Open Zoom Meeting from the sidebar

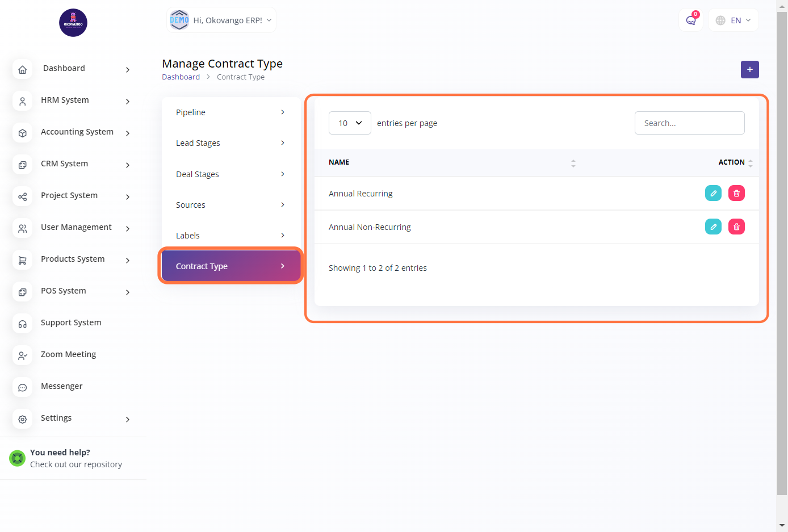coord(68,354)
